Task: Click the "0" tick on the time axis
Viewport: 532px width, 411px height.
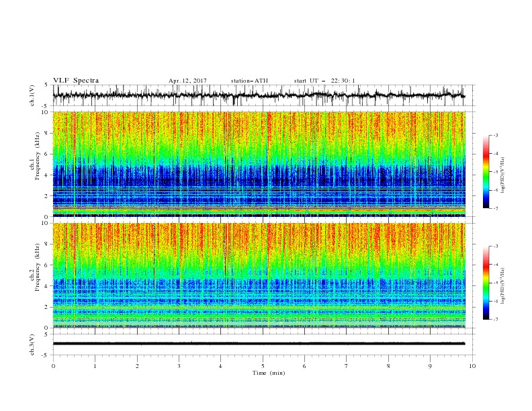Action: [53, 366]
